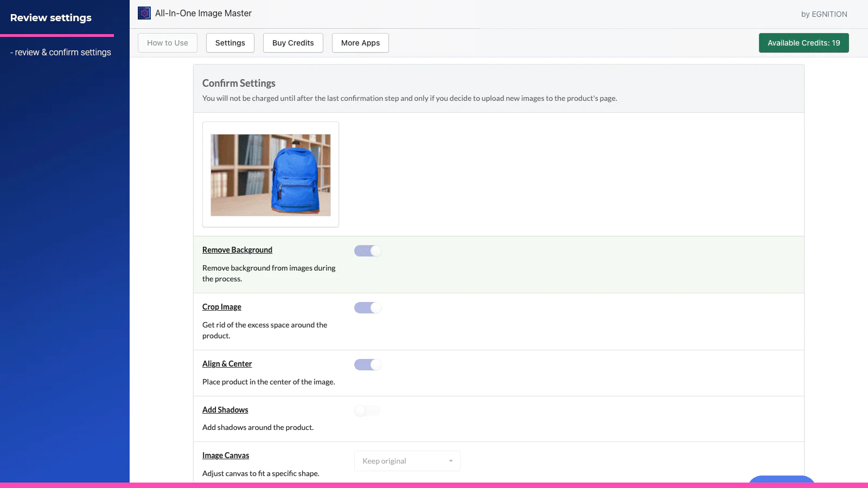Open the How to Use page
Viewport: 868px width, 488px height.
168,43
